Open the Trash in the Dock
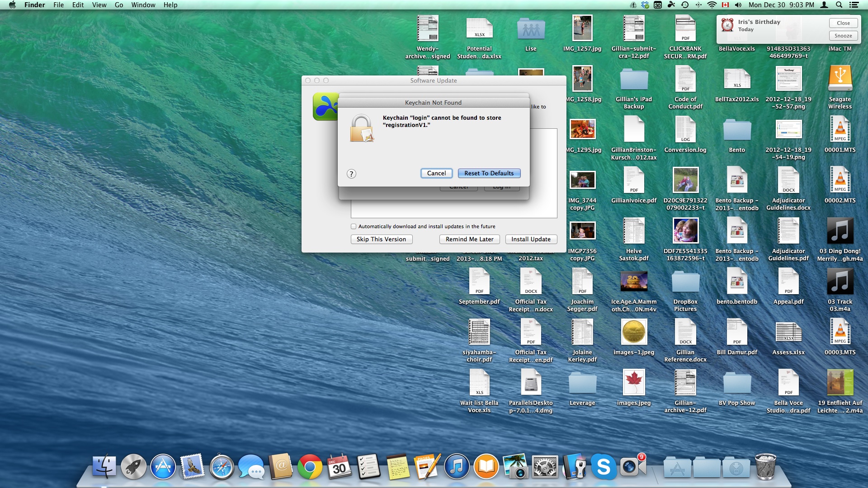Screen dimensions: 868x488 coord(765,467)
